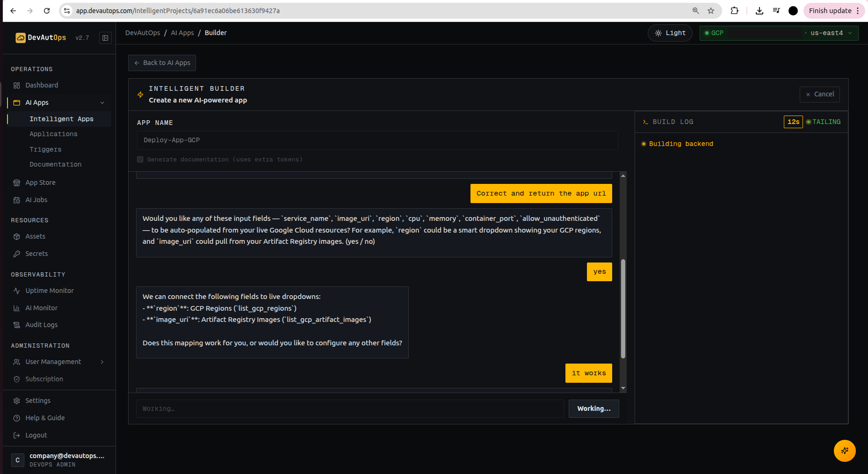
Task: Click the browser zoom magnifier icon
Action: [696, 11]
